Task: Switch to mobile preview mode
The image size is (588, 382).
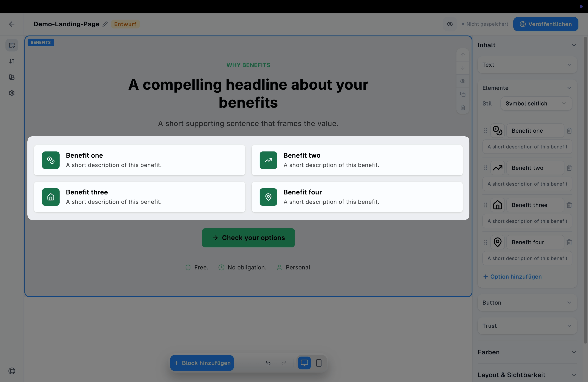Action: click(319, 363)
